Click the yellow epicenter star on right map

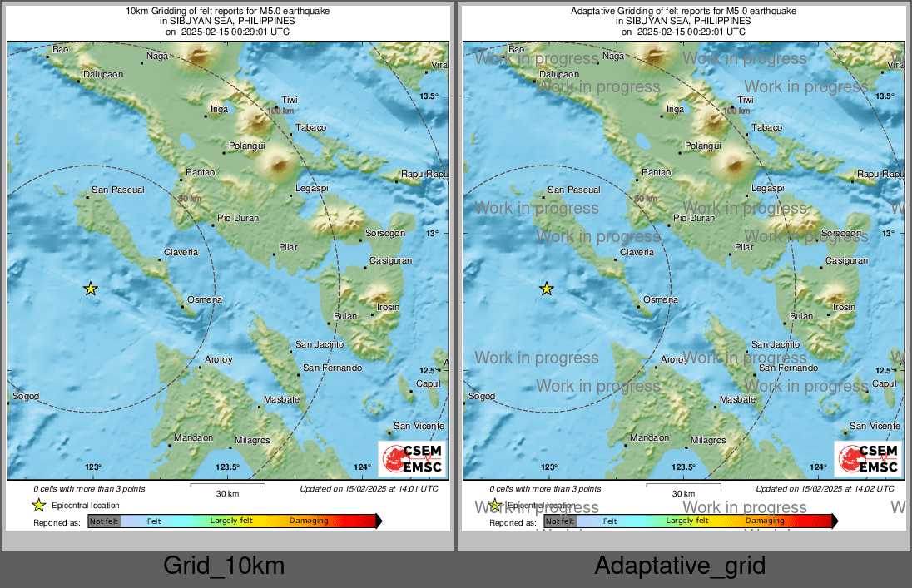click(x=547, y=289)
